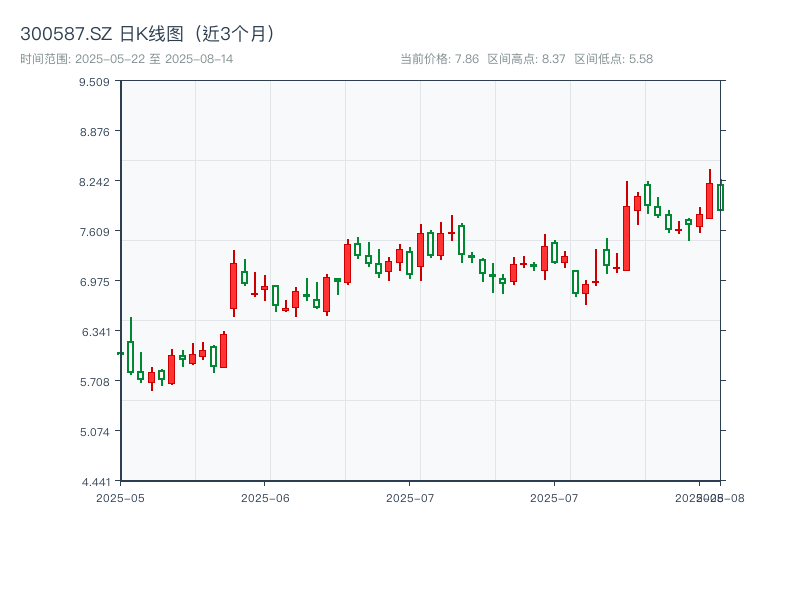
Task: Click the 7.609 y-axis label
Action: (x=94, y=231)
